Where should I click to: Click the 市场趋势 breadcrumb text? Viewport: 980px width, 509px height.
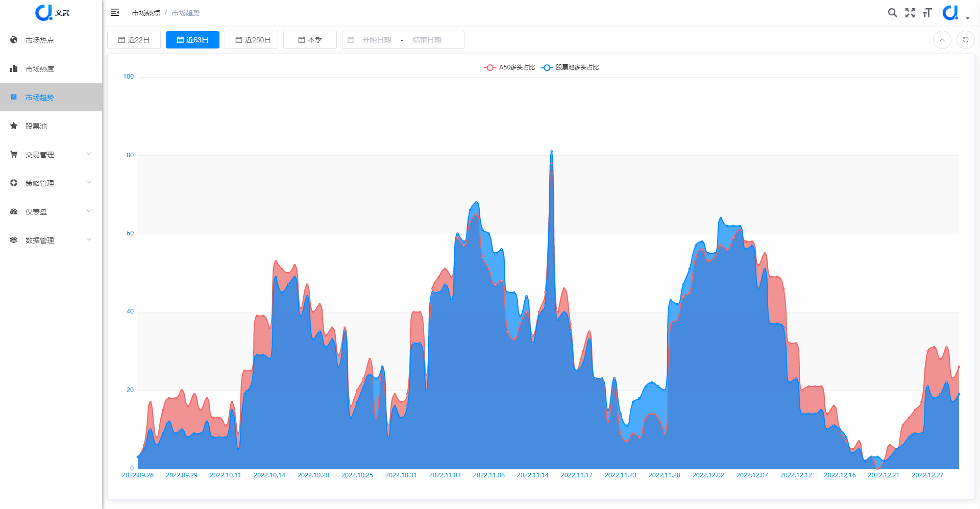[x=186, y=13]
